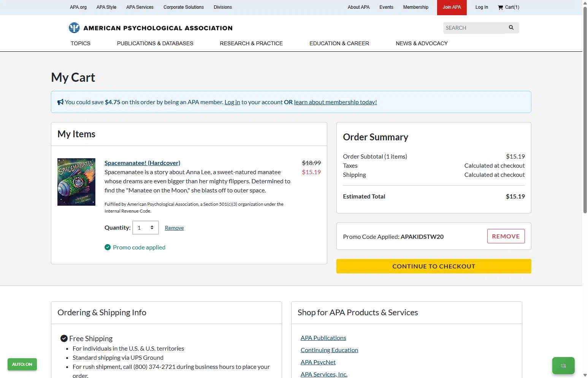Go to APA.org link

78,7
